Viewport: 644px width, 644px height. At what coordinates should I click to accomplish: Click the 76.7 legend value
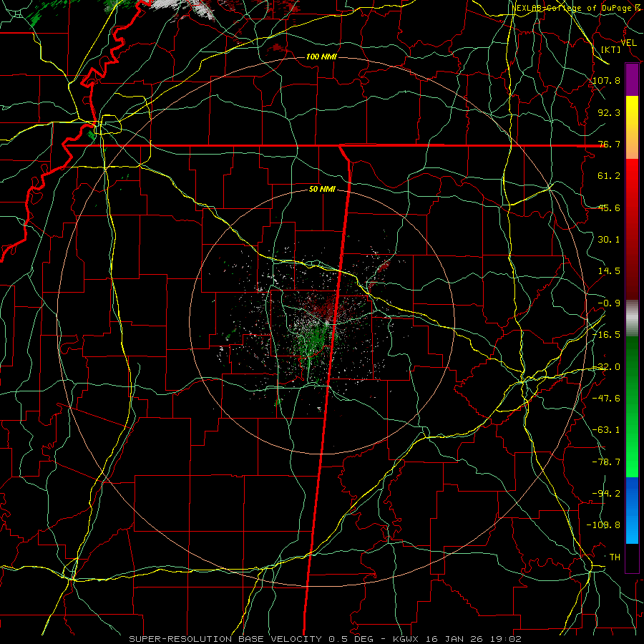click(609, 144)
